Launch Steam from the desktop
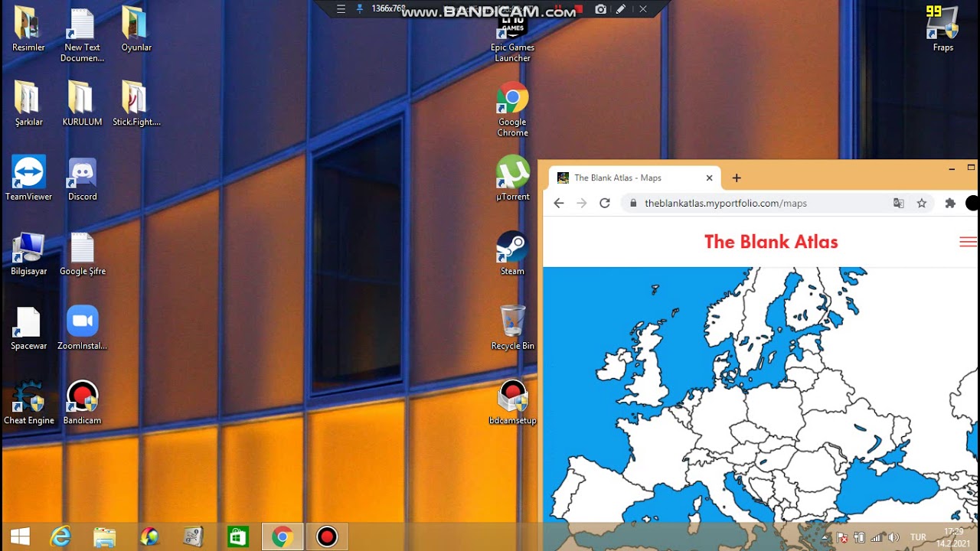980x551 pixels. point(512,253)
